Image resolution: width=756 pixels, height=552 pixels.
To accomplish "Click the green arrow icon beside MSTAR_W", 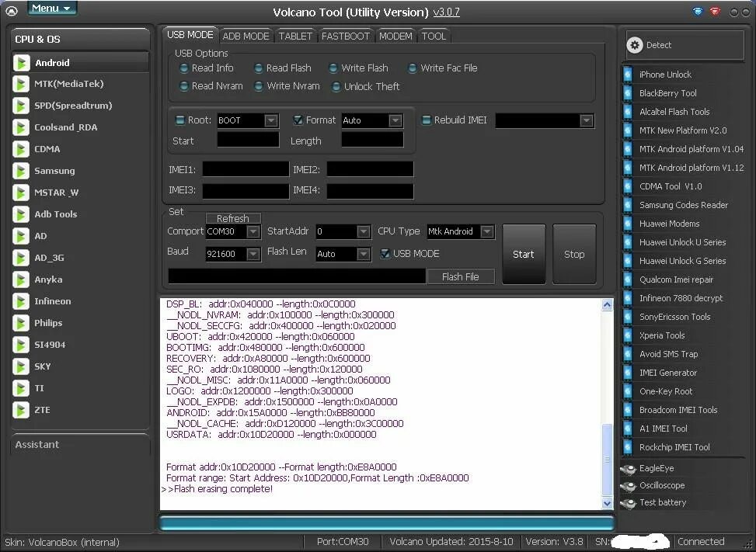I will click(21, 193).
